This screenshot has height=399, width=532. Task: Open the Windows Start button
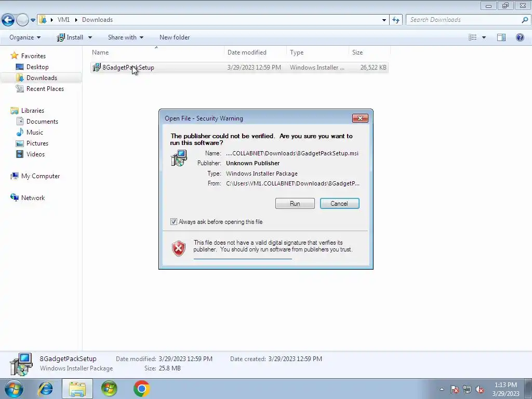coord(14,389)
